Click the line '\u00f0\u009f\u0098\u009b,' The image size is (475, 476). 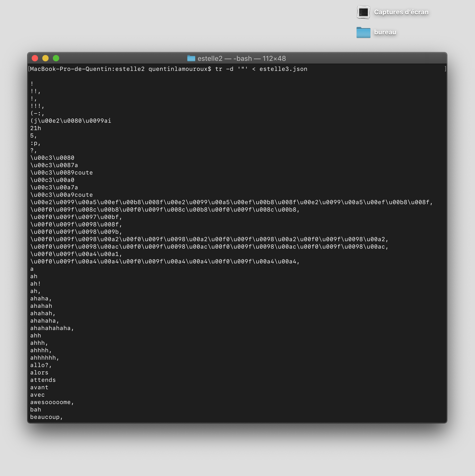pos(76,232)
